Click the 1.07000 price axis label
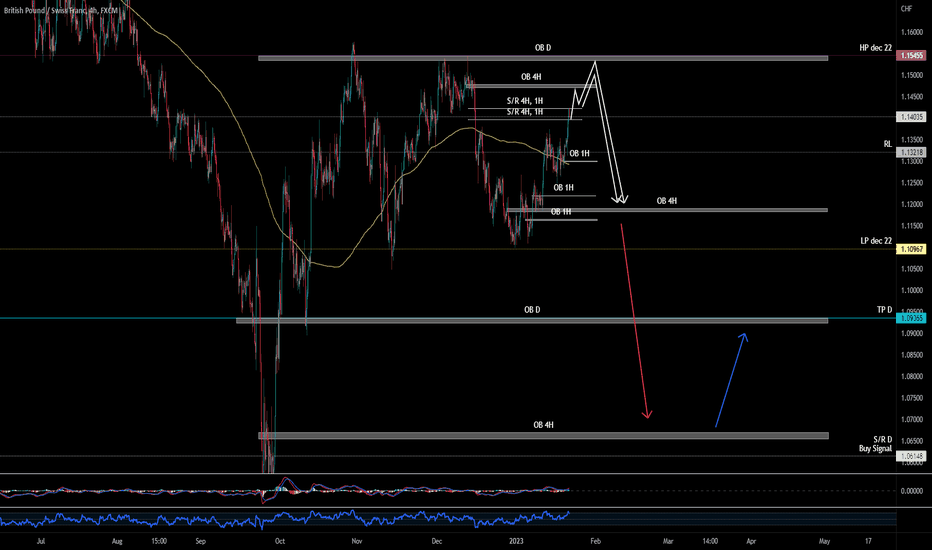Image resolution: width=932 pixels, height=550 pixels. pyautogui.click(x=912, y=419)
